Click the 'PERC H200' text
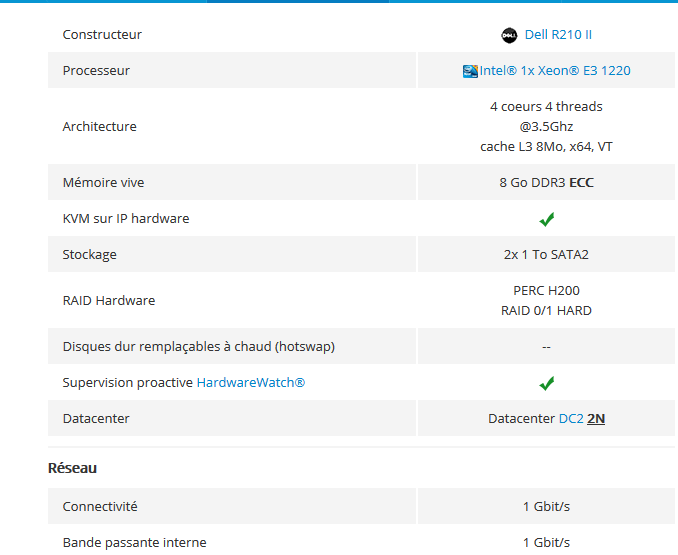The height and width of the screenshot is (555, 678). [546, 290]
